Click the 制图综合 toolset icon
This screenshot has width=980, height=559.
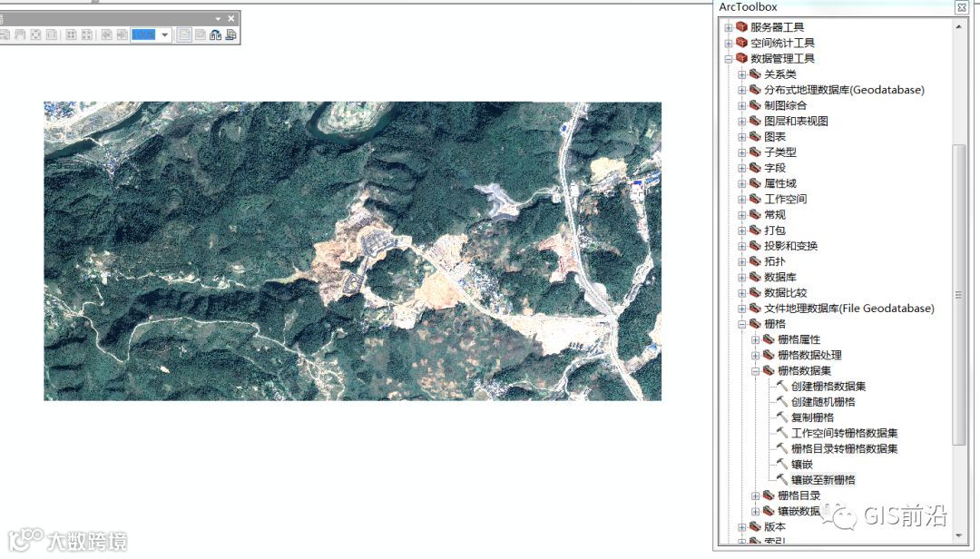pos(755,105)
